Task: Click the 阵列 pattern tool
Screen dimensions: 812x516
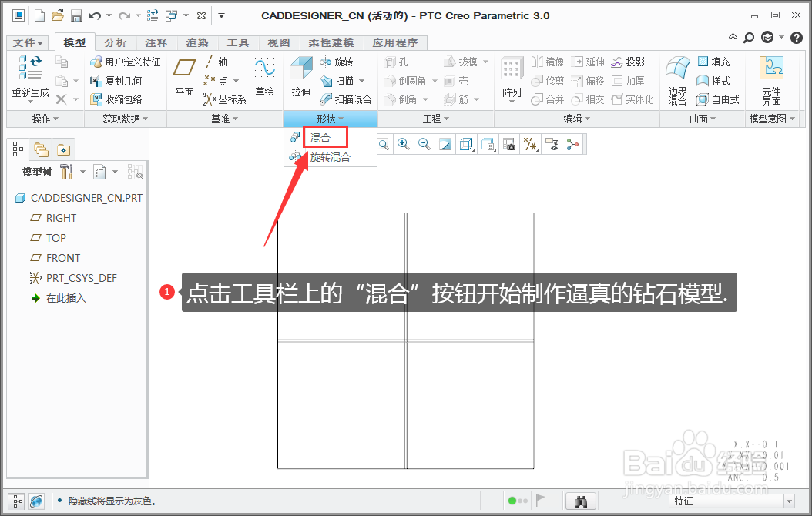Action: point(512,80)
